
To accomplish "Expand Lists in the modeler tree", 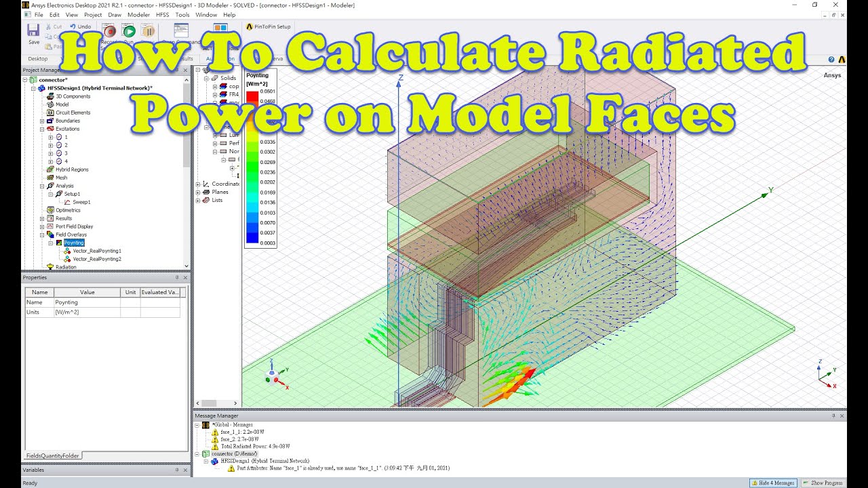I will point(198,200).
